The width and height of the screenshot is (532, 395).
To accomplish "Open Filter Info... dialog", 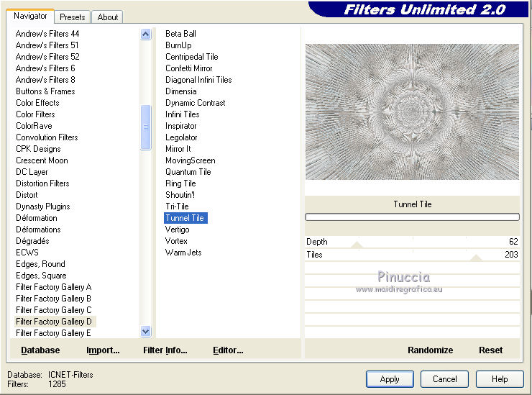I will click(165, 350).
